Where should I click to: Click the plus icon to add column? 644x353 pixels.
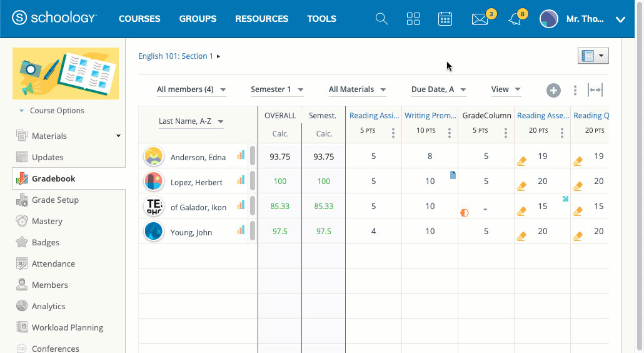pyautogui.click(x=553, y=90)
